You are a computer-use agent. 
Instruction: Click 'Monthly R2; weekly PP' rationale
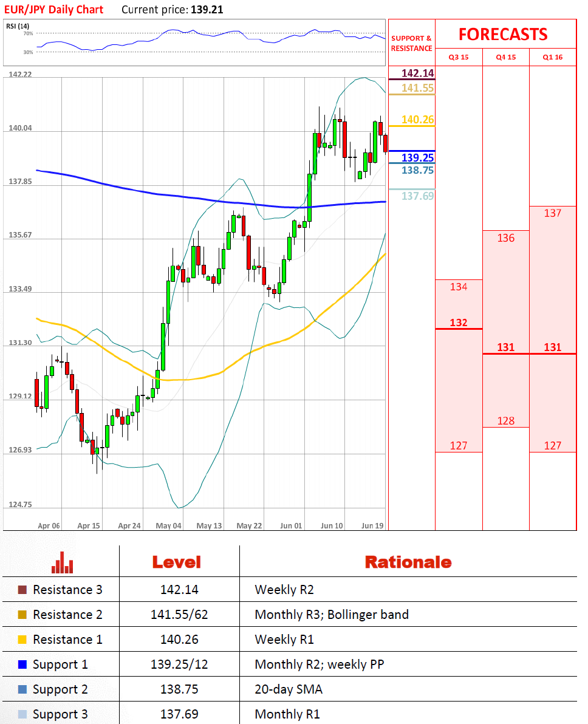pos(319,664)
